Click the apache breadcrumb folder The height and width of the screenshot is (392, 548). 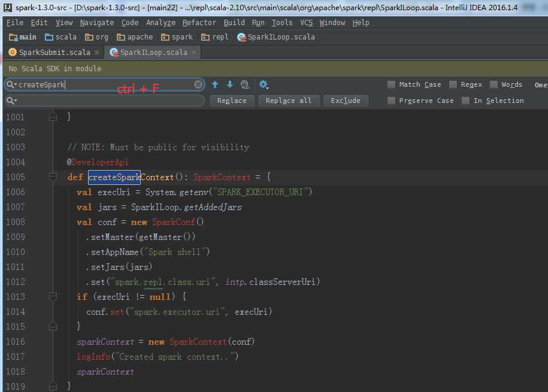point(135,37)
